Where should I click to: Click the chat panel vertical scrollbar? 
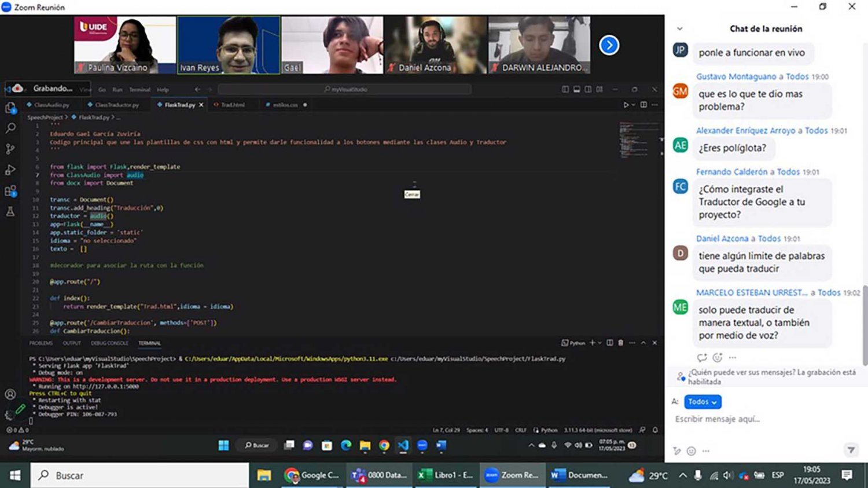click(x=865, y=324)
